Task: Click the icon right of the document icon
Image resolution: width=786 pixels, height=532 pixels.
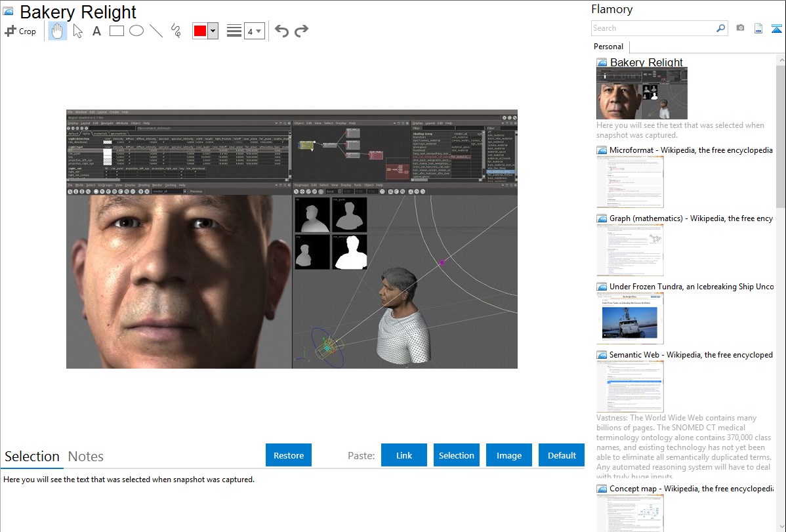Action: [776, 28]
